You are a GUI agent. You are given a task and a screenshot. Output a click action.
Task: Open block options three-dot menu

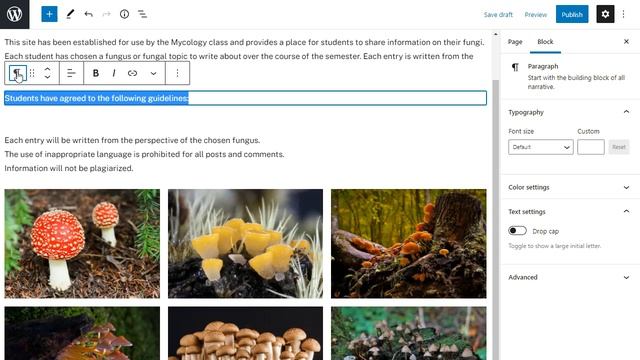pos(177,73)
